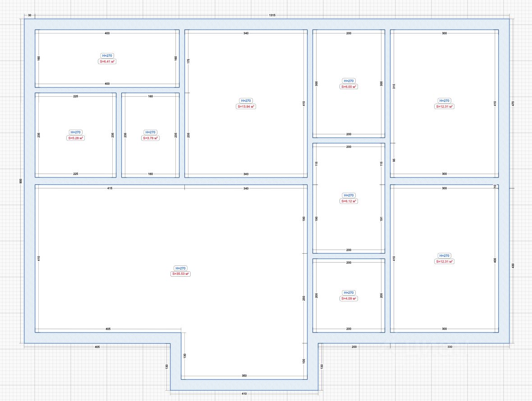The height and width of the screenshot is (401, 532).
Task: Select the H=270 label above S=3.76 м²
Action: pyautogui.click(x=150, y=132)
